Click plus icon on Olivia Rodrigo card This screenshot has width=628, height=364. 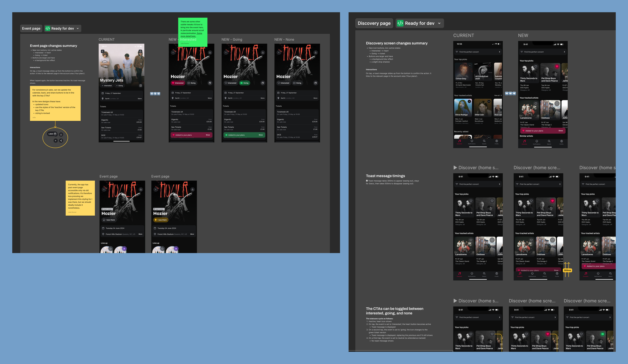(469, 101)
